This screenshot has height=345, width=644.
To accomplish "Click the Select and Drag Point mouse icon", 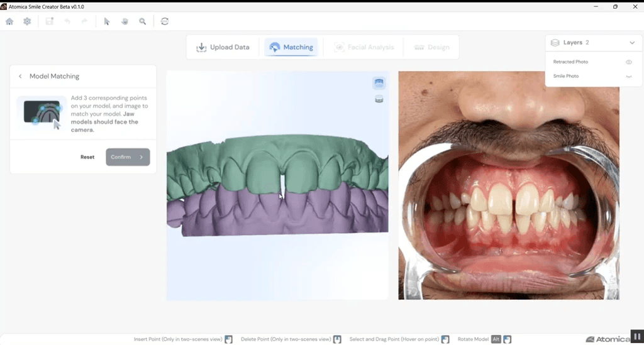I will tap(445, 339).
